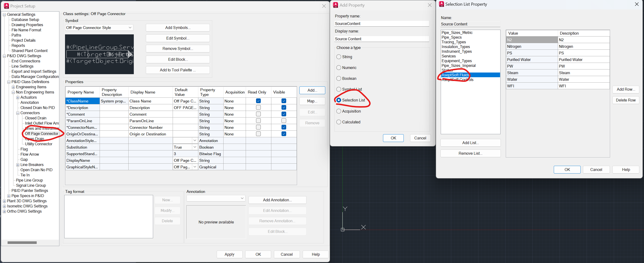Open the Substitution True dropdown
Image resolution: width=644 pixels, height=263 pixels.
[195, 147]
